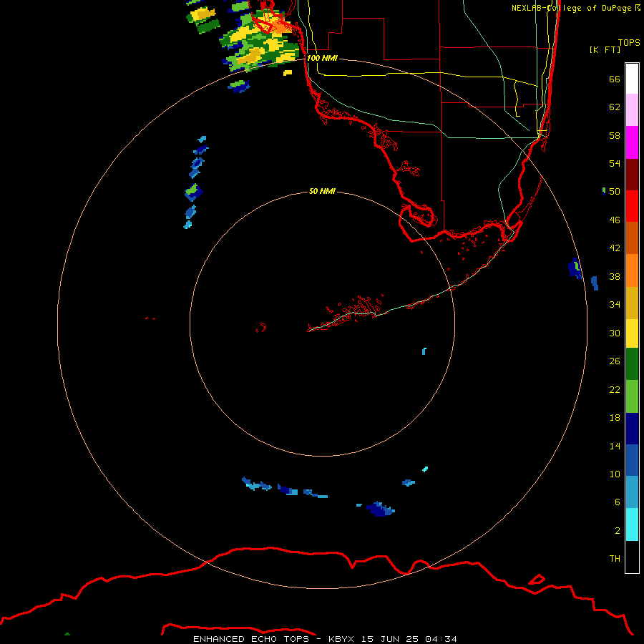This screenshot has height=644, width=644.
Task: Click the '04:34' timestamp
Action: point(441,639)
